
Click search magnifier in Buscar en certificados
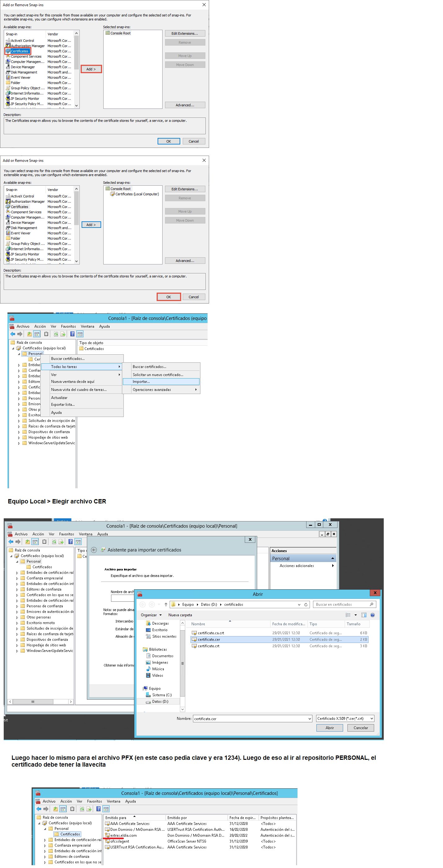coord(371,604)
